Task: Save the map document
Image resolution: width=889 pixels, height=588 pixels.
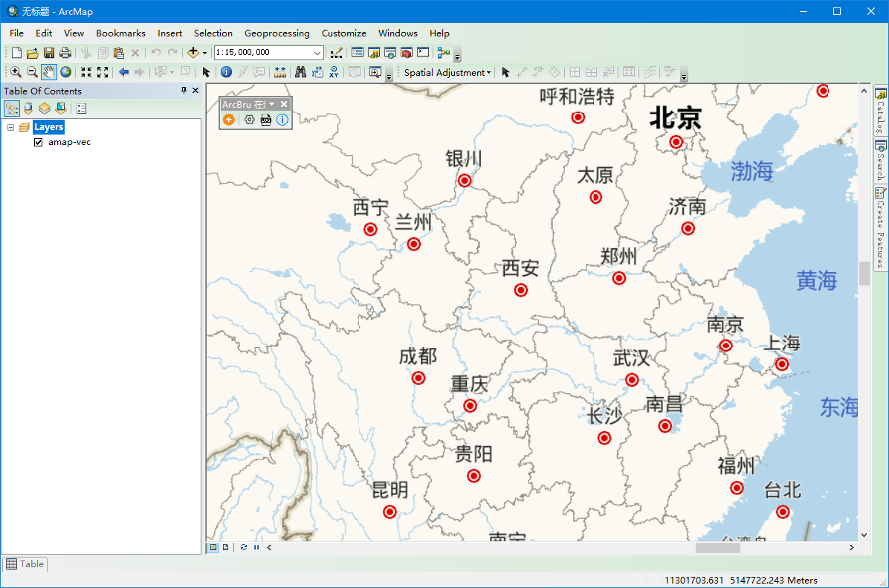Action: pos(49,53)
